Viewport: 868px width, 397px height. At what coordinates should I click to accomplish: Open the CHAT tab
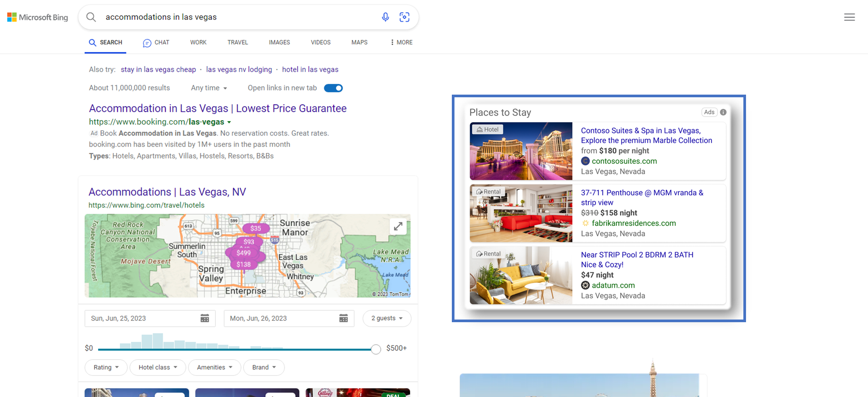tap(156, 42)
